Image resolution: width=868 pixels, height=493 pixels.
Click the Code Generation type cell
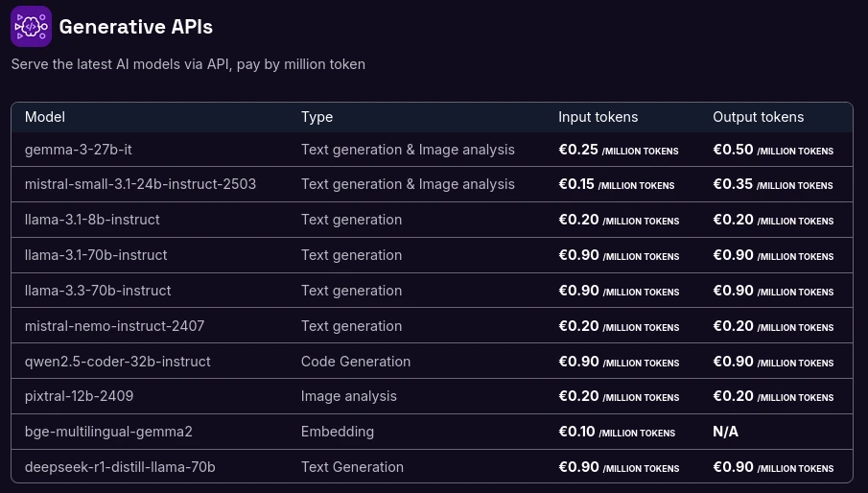[x=355, y=362]
